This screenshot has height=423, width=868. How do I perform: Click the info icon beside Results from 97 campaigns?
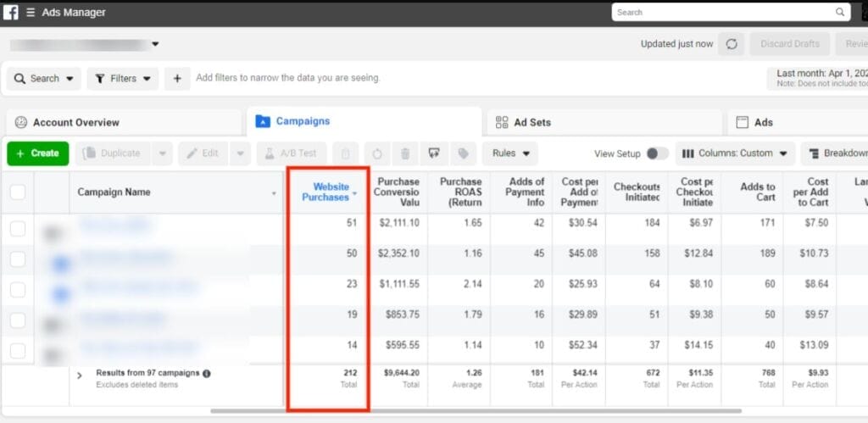coord(207,373)
